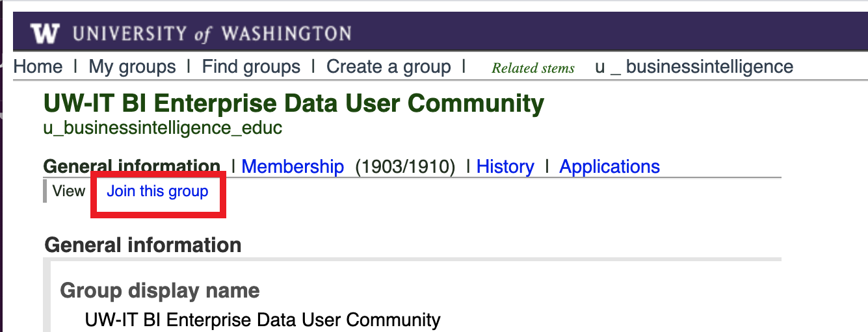Click the Related stems label
The height and width of the screenshot is (332, 868).
tap(533, 68)
